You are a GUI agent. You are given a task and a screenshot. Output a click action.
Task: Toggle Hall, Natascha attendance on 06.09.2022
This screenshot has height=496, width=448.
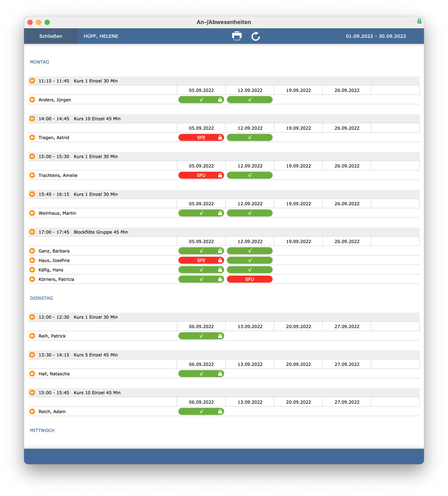point(201,374)
